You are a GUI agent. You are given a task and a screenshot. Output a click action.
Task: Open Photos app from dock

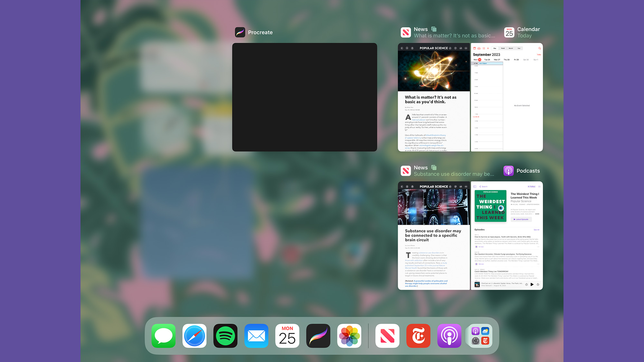349,336
